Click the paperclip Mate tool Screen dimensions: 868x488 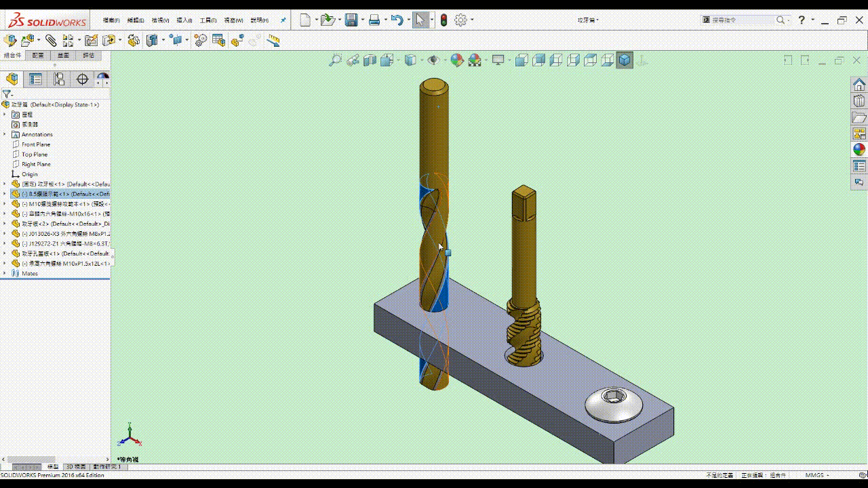point(51,41)
